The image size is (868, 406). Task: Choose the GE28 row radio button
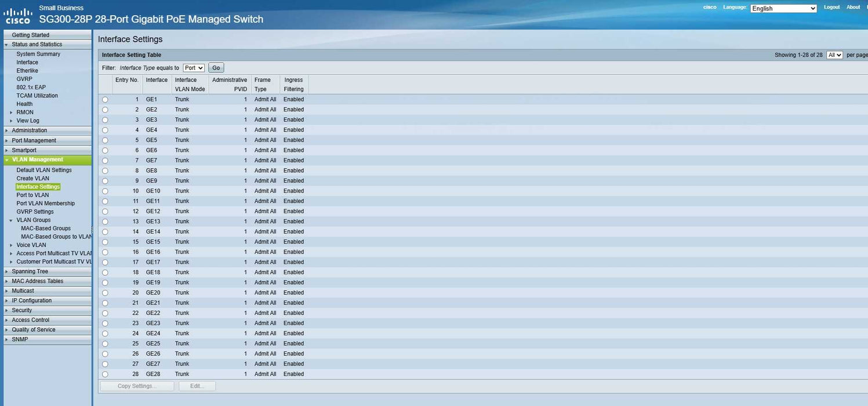(x=105, y=374)
